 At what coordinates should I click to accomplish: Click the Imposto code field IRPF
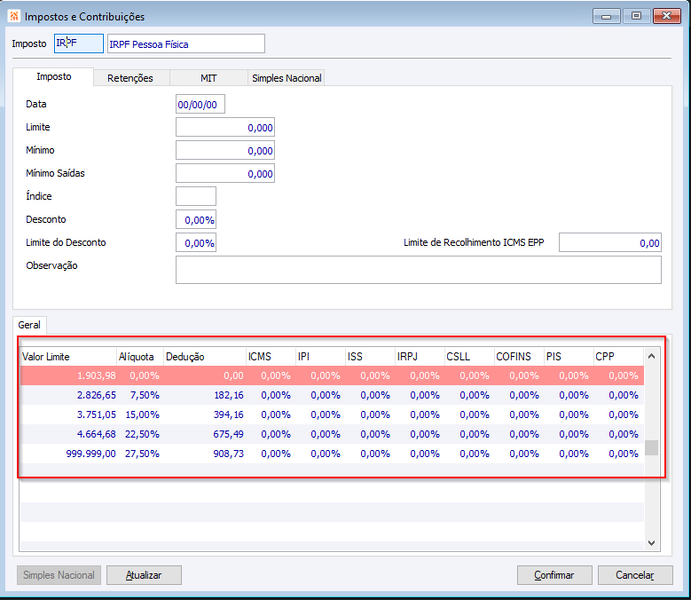[x=79, y=43]
